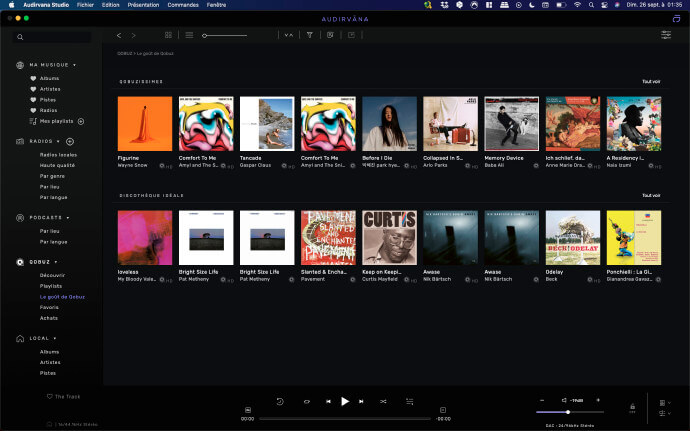Open Mes playlists in sidebar
This screenshot has width=690, height=431.
coord(56,121)
